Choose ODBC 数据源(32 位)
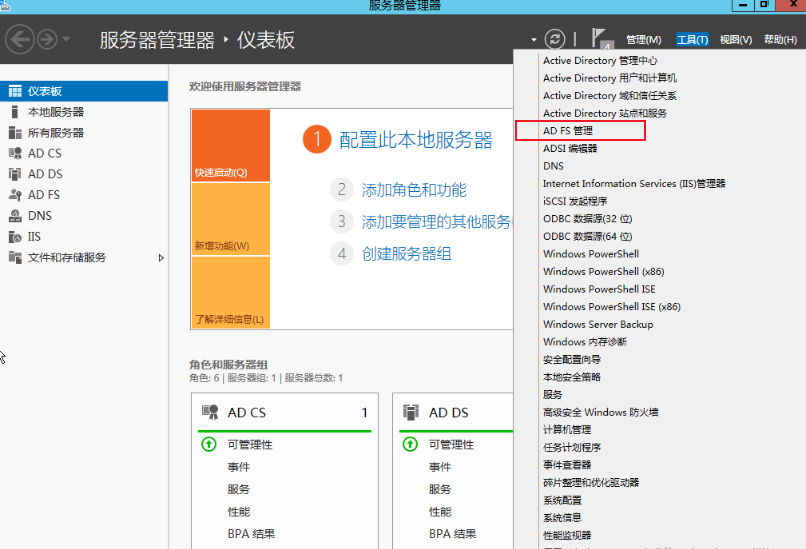 [588, 218]
